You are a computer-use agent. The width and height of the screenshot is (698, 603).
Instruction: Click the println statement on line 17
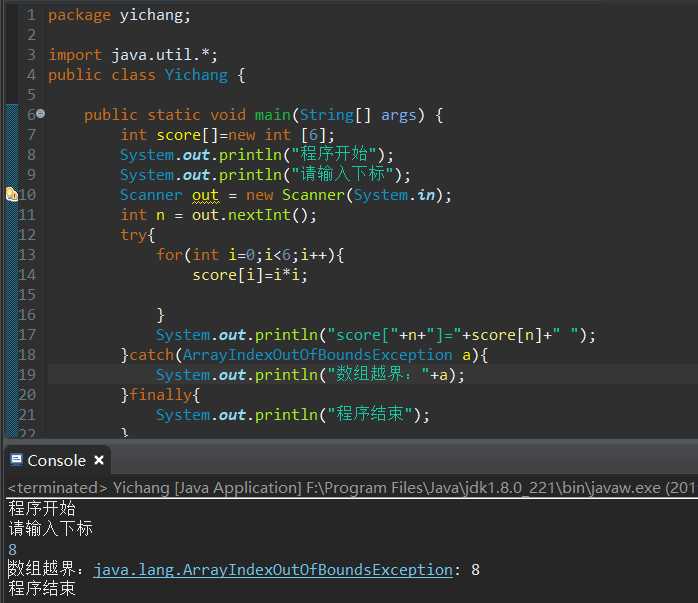tap(375, 335)
